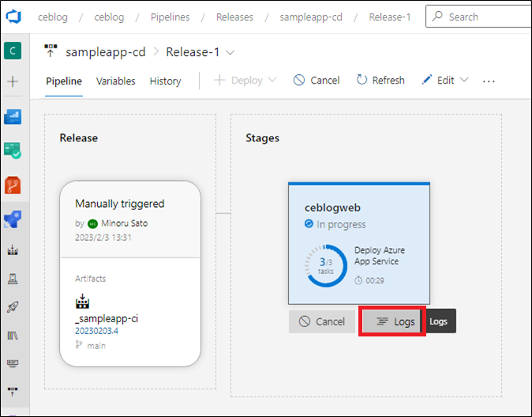Click the main branch name text
This screenshot has height=417, width=532.
(96, 346)
